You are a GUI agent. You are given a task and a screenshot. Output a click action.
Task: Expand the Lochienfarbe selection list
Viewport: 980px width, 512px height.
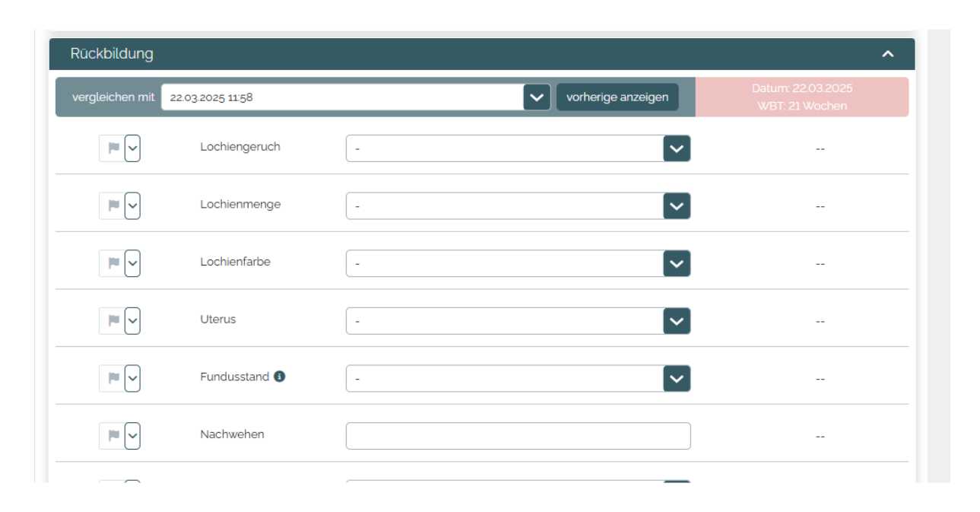677,263
